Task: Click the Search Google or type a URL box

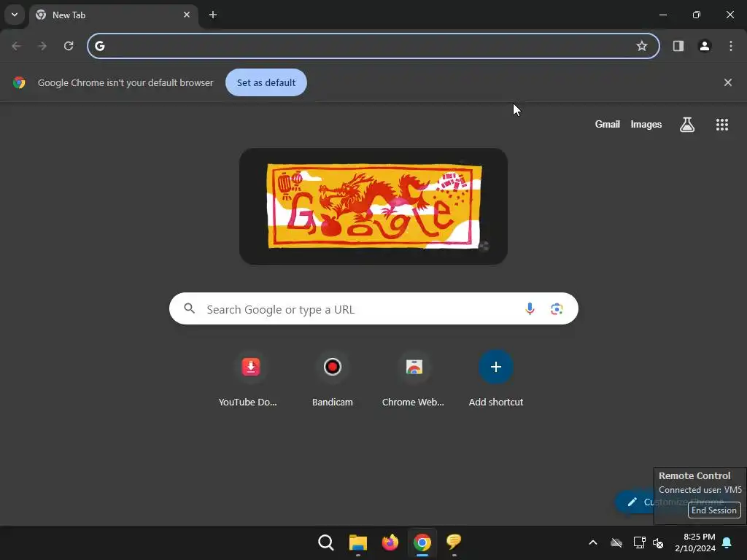Action: pos(373,308)
